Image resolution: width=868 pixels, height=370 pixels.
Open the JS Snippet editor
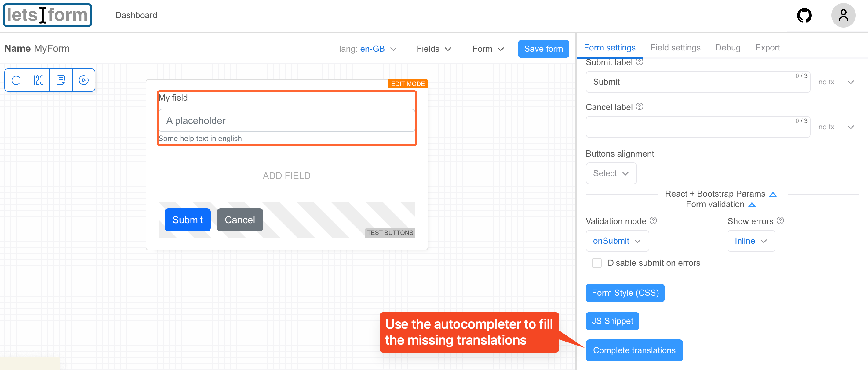612,321
